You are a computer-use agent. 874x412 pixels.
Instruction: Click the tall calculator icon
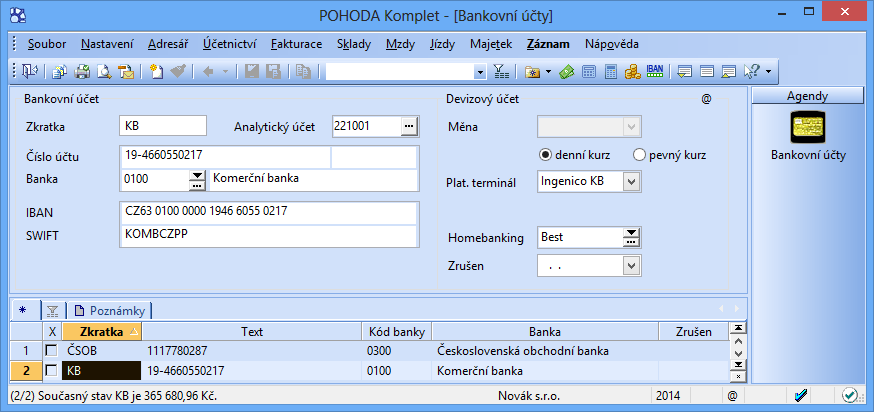pyautogui.click(x=611, y=71)
